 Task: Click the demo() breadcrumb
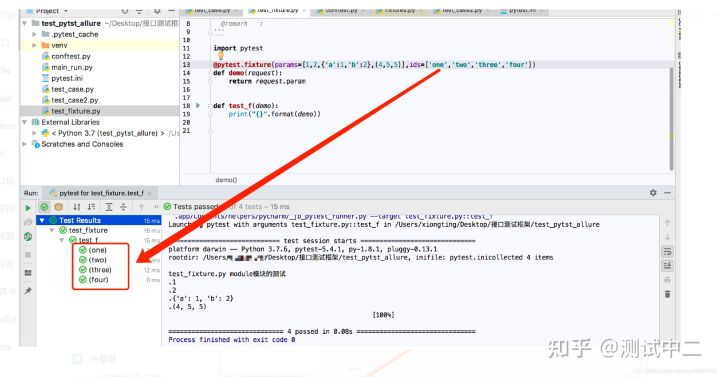point(226,180)
